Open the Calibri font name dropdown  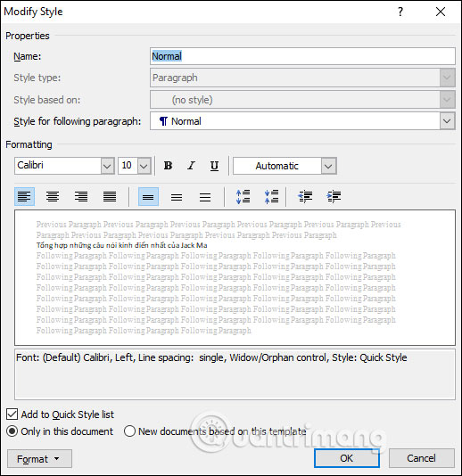click(x=107, y=166)
